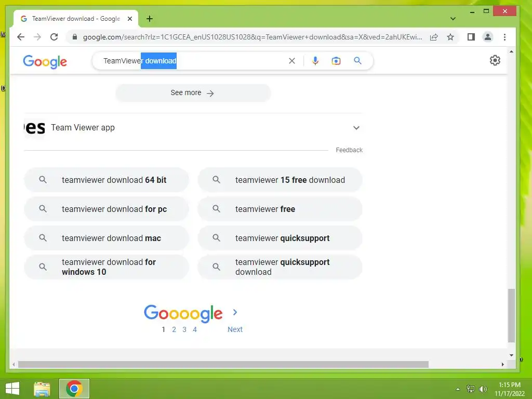Click the horizontal scroll left arrow
Screen dimensions: 532x399
click(14, 364)
